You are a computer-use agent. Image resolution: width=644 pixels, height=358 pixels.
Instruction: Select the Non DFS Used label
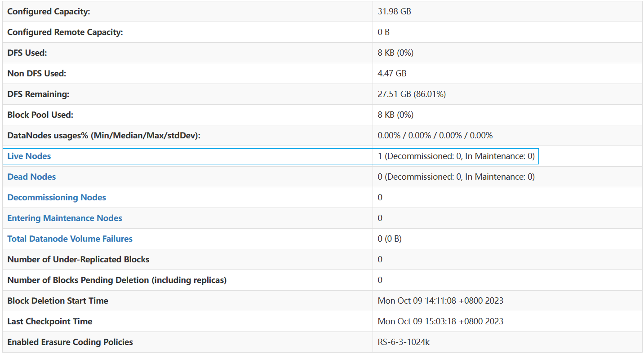click(x=37, y=74)
